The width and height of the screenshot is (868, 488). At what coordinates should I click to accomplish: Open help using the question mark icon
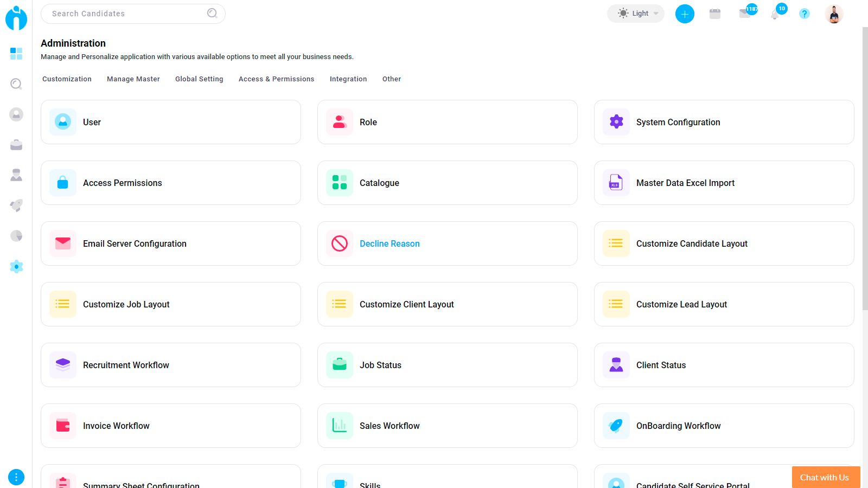804,14
